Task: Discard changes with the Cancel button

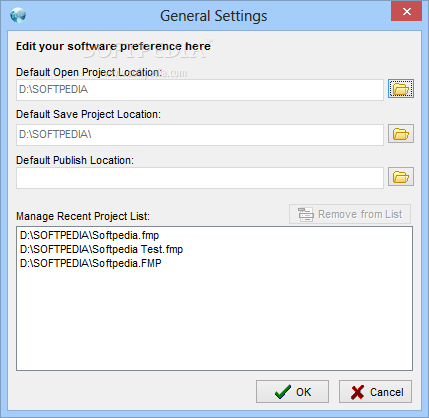Action: click(x=375, y=392)
